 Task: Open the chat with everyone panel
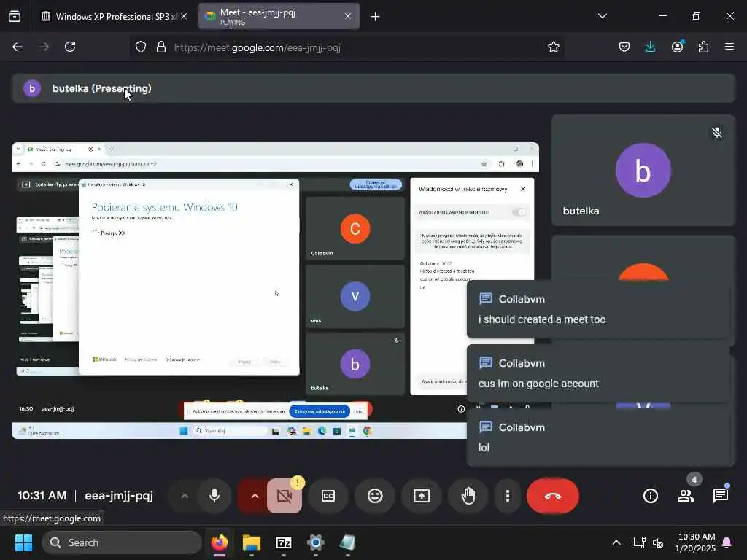(x=721, y=496)
